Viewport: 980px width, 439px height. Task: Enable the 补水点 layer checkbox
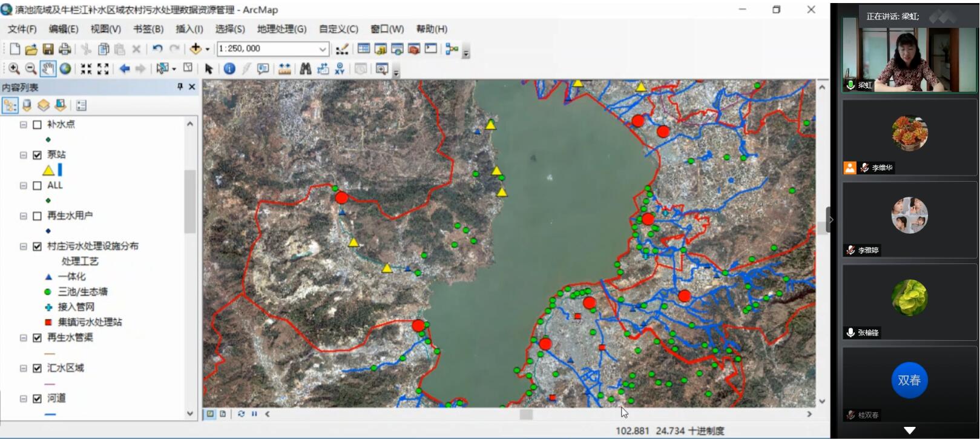tap(37, 125)
